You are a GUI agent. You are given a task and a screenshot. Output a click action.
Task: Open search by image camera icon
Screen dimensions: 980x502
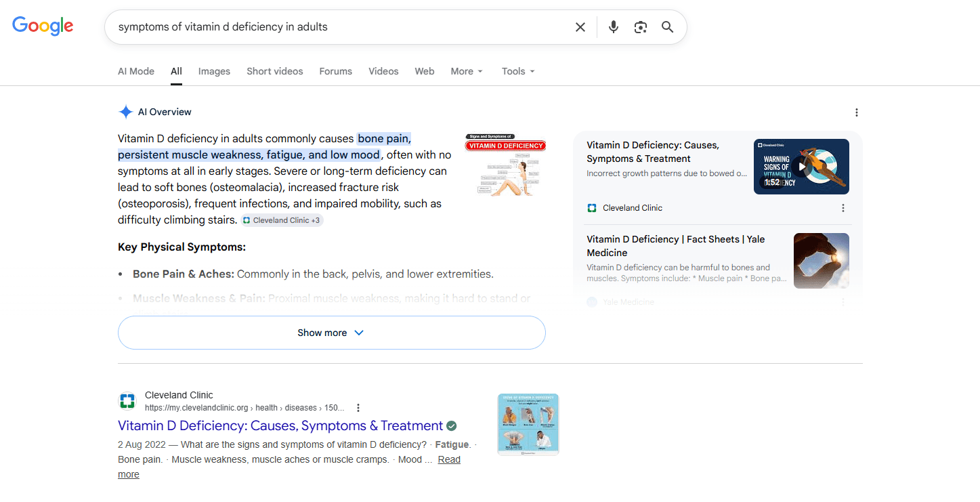click(641, 27)
